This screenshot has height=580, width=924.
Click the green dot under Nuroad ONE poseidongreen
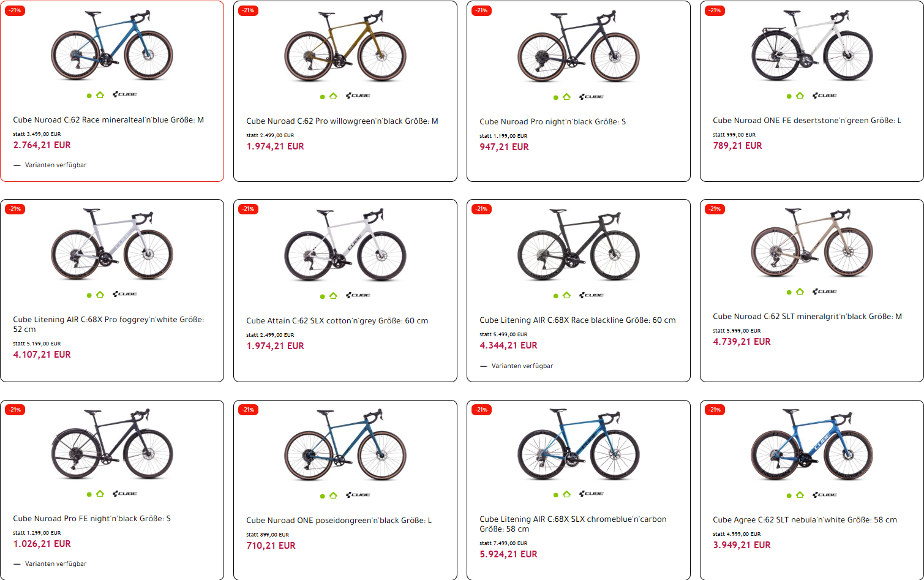(322, 495)
